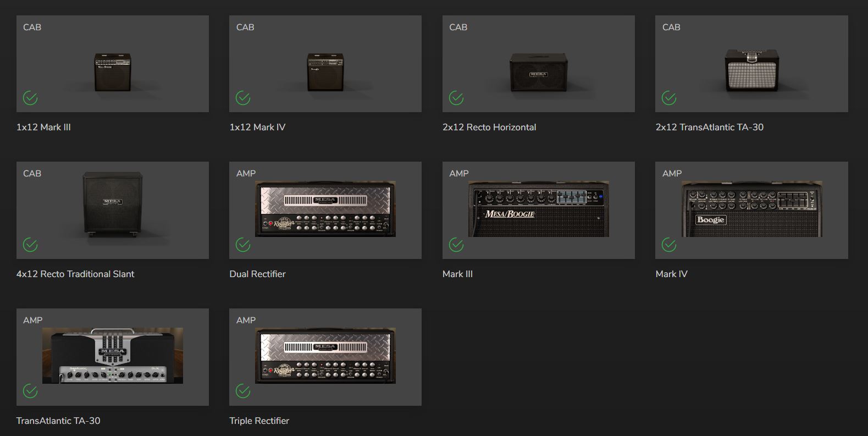Click green checkmark on Mark III amp card
Image resolution: width=868 pixels, height=436 pixels.
tap(456, 245)
